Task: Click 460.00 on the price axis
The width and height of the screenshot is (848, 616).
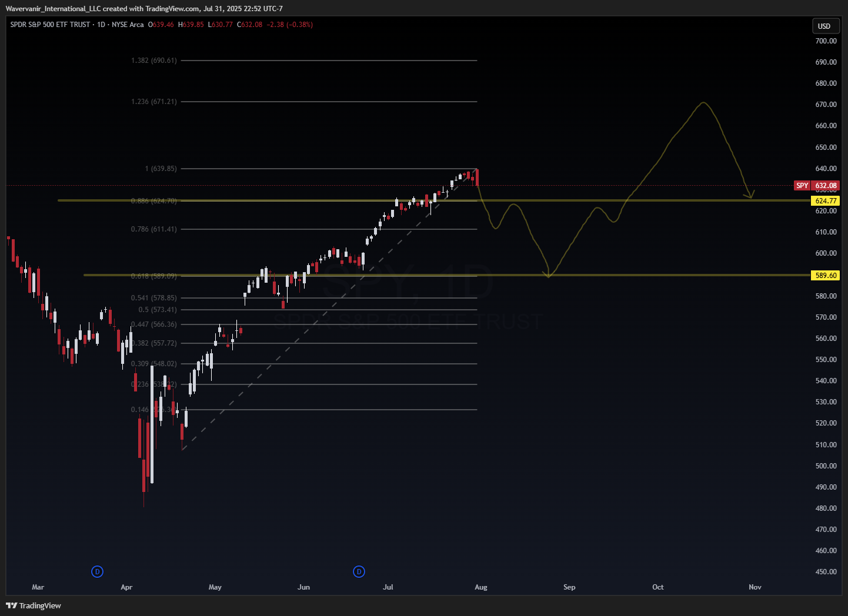Action: pos(826,551)
